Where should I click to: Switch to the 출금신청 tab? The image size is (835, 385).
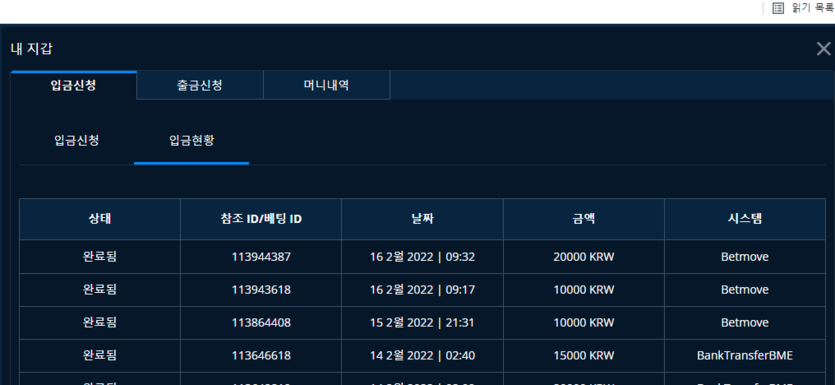[200, 85]
